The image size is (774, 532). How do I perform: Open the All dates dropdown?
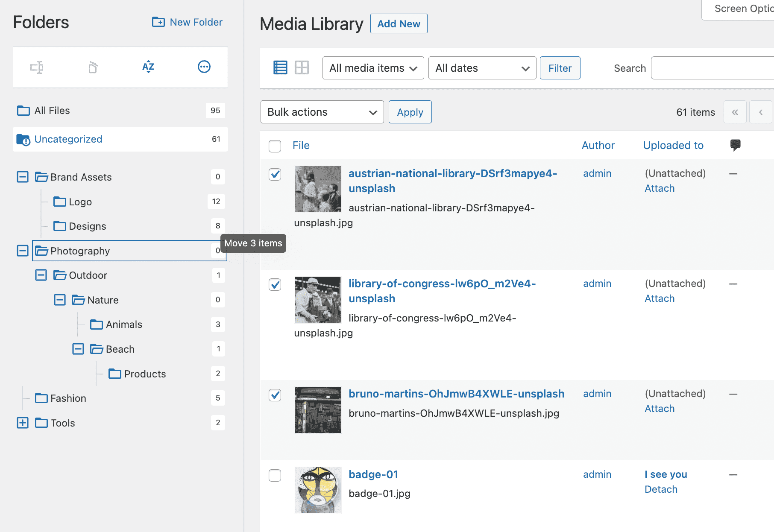pos(482,67)
